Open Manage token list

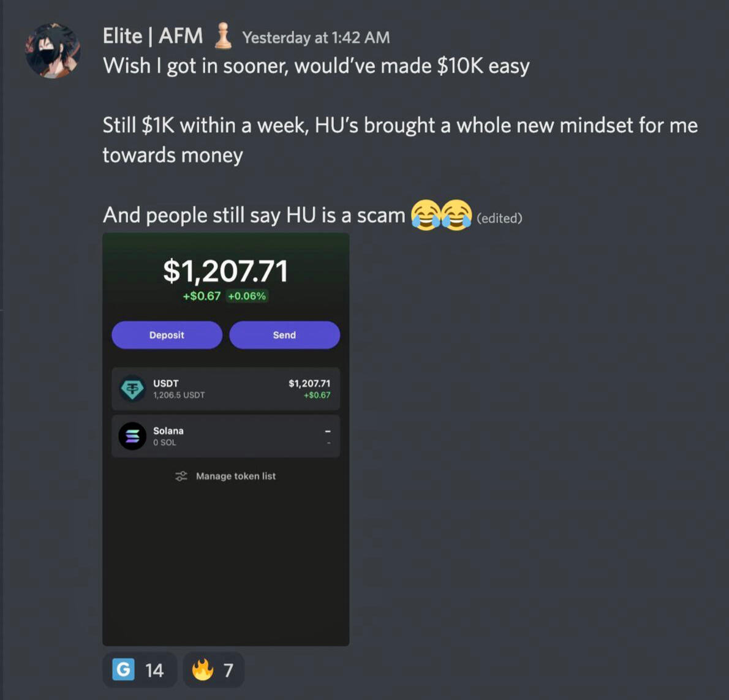[225, 476]
